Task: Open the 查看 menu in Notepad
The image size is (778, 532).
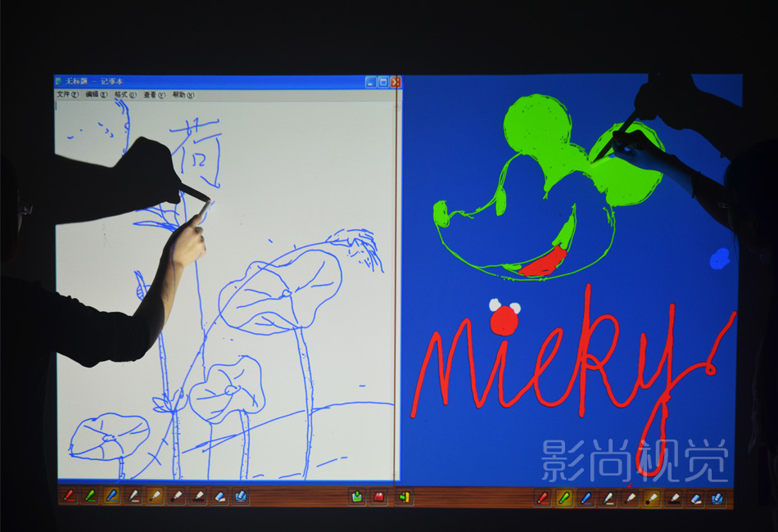Action: (154, 95)
